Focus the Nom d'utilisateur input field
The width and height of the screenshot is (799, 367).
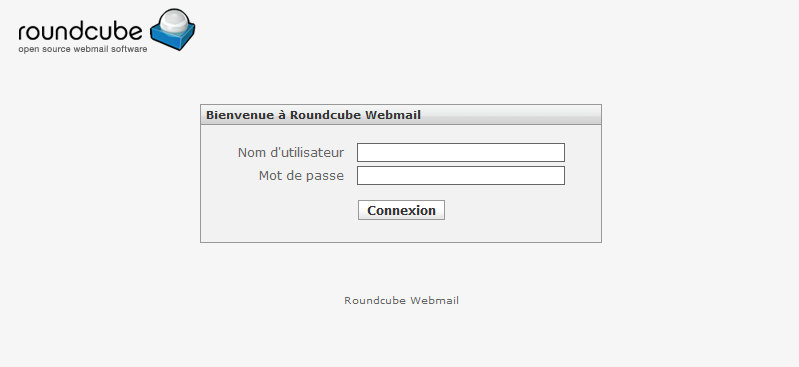click(461, 152)
